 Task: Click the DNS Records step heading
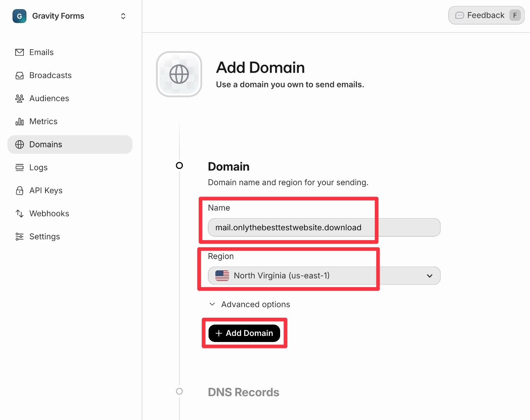[x=243, y=392]
